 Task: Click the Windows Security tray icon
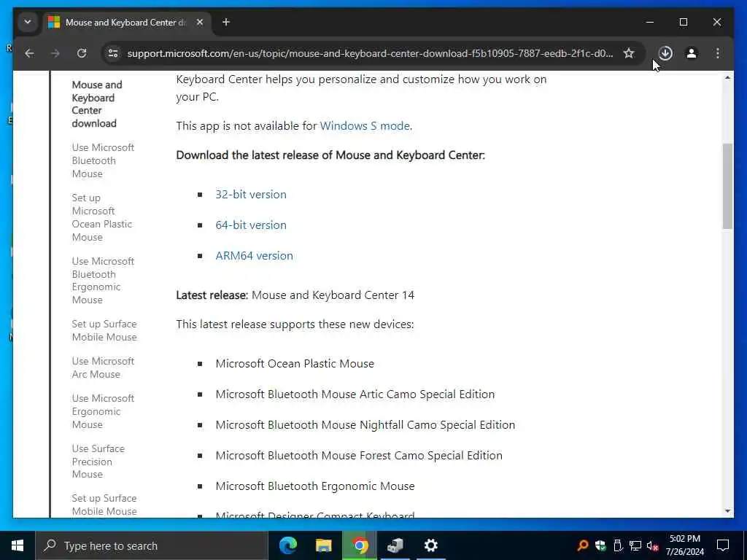(x=600, y=545)
